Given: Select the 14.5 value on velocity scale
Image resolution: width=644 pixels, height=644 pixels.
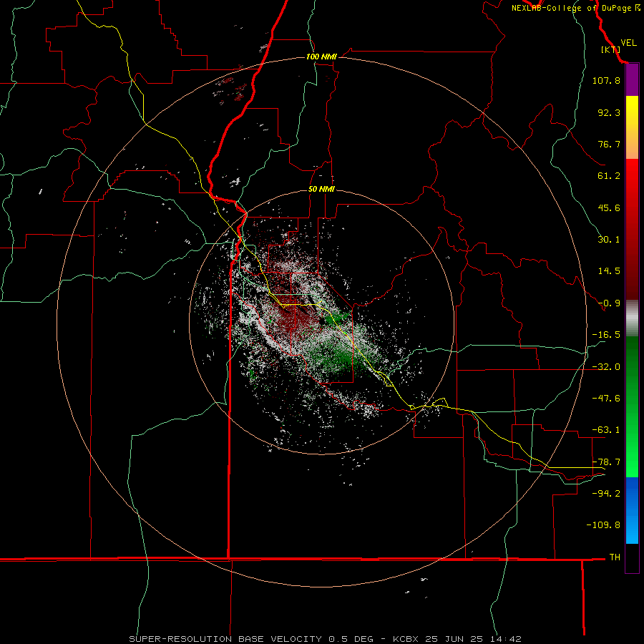Looking at the screenshot, I should tap(609, 271).
